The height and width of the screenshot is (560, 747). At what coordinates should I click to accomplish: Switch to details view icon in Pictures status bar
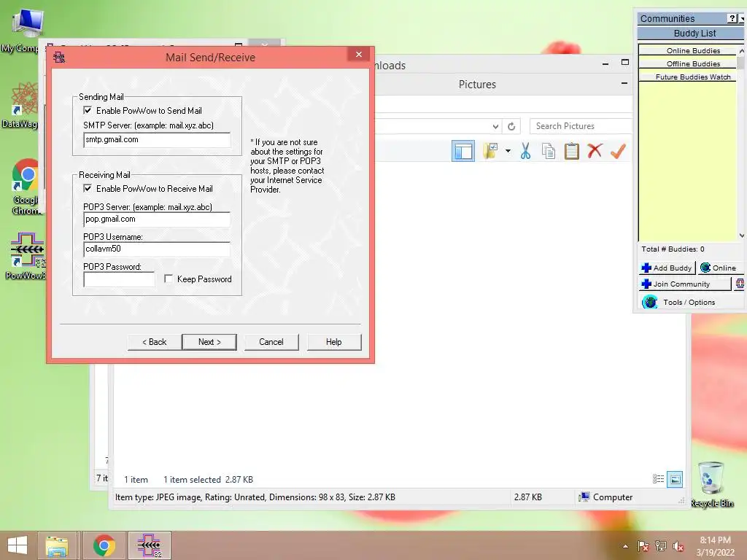coord(659,479)
